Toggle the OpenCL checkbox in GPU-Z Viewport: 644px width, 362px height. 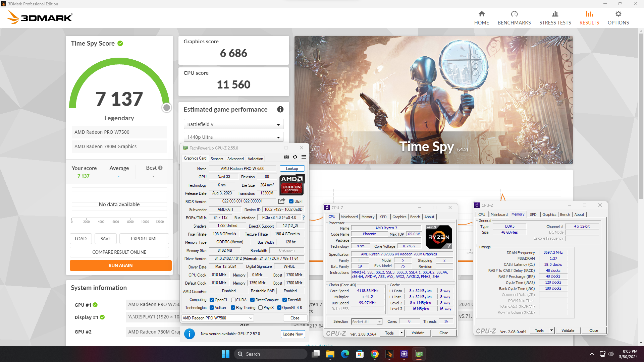(x=212, y=300)
